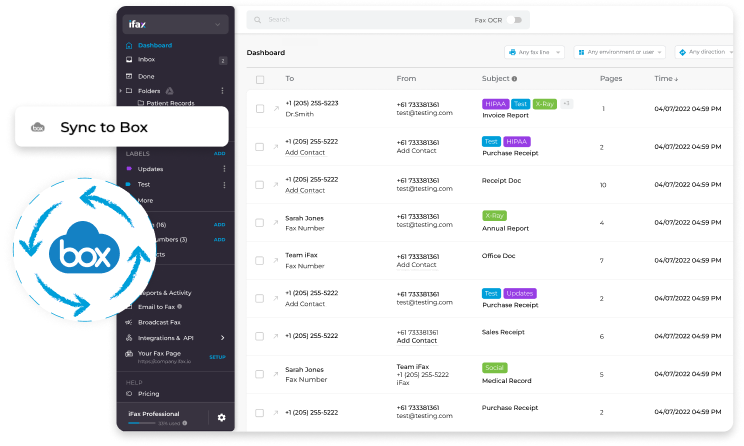Viewport: 744px width, 446px height.
Task: Click the Box cloud icon in Sync to Box
Action: 38,127
